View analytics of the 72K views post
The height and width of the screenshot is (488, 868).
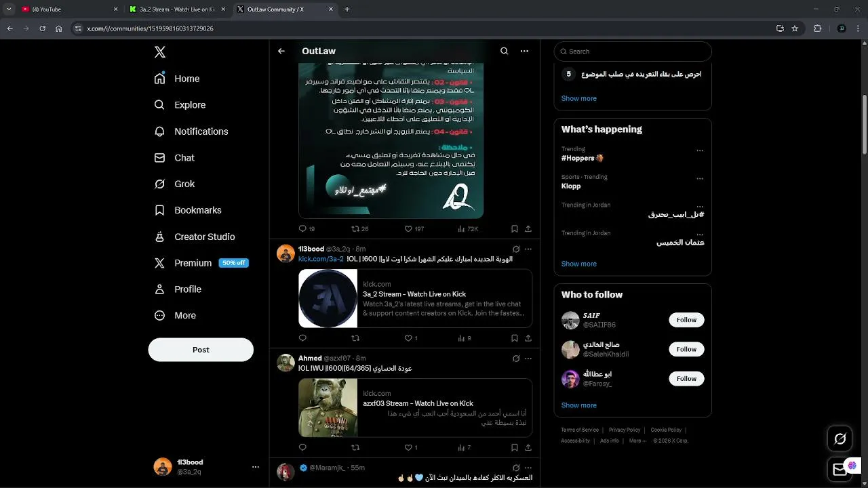tap(468, 229)
